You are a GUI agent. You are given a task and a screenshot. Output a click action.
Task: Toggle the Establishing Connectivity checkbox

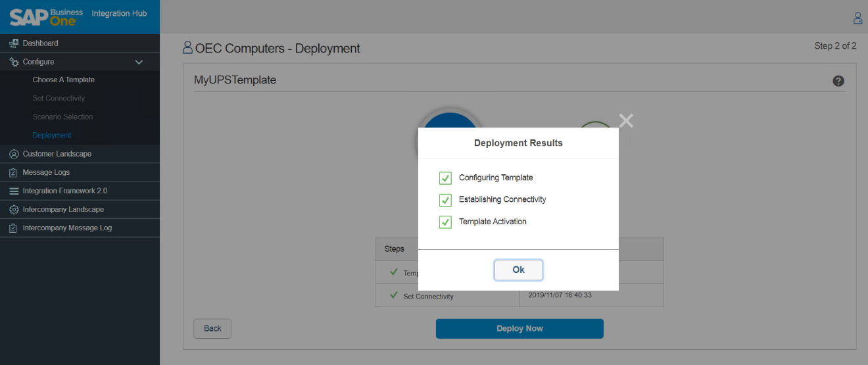[445, 200]
